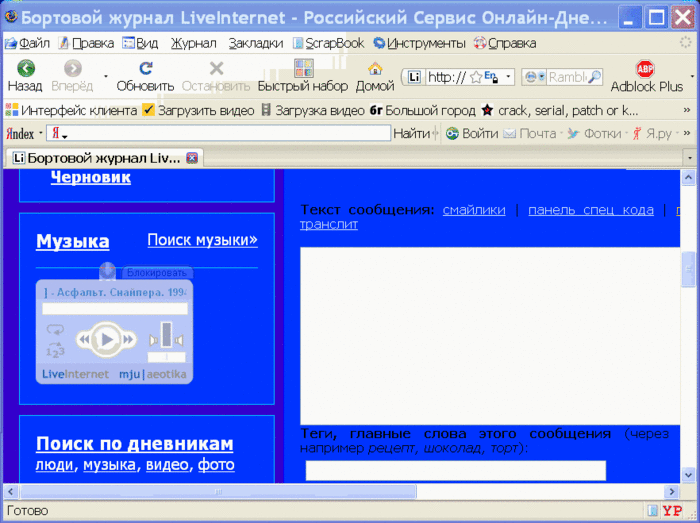Click the magnifier search icon in Rambler box
This screenshot has width=700, height=523.
(x=595, y=77)
